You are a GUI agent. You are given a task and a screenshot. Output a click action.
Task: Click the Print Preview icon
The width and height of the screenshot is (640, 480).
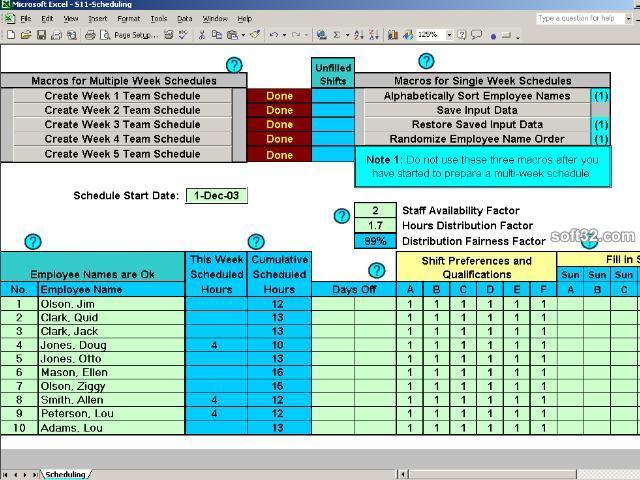tap(105, 36)
